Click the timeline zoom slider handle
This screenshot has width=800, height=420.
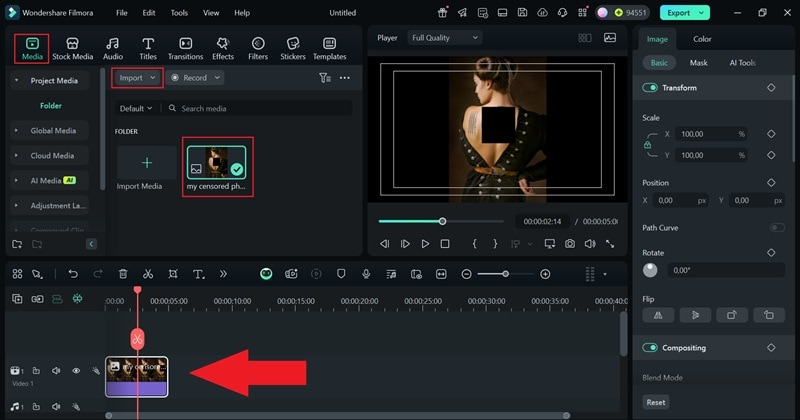click(x=505, y=274)
